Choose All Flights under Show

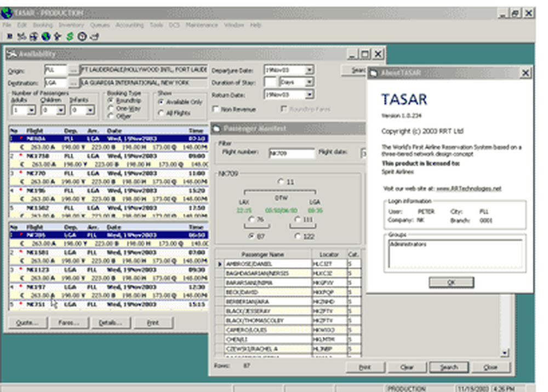pos(161,113)
